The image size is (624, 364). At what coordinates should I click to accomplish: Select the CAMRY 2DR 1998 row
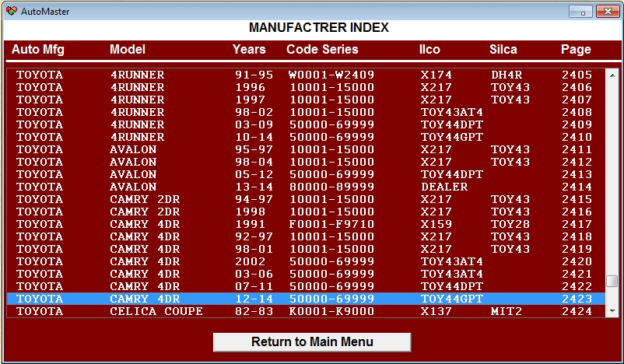coord(306,212)
